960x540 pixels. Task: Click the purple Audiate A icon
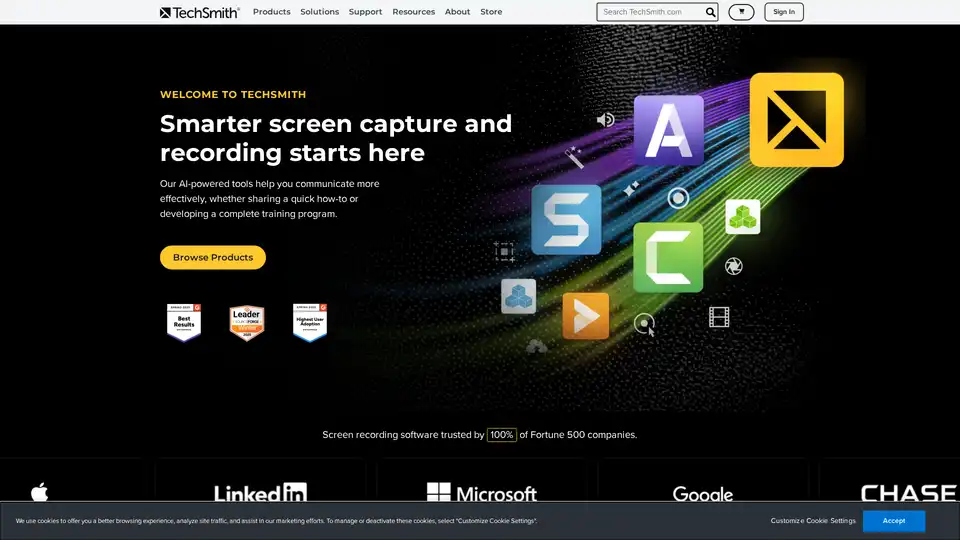(x=668, y=131)
